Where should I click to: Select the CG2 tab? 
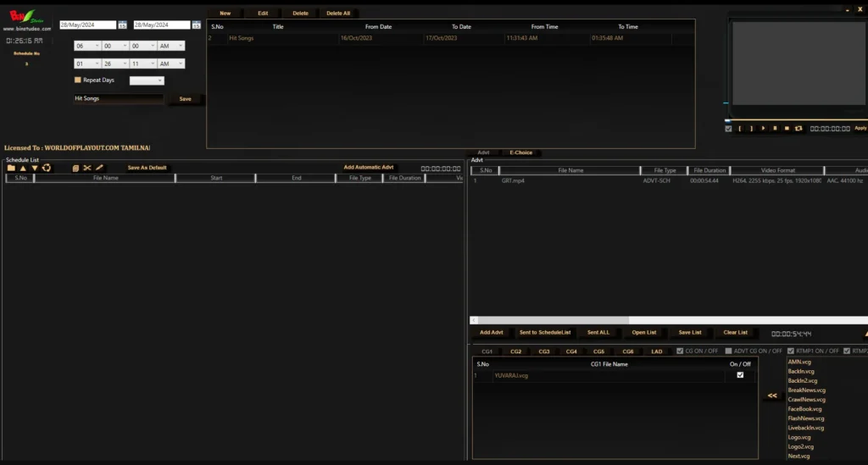pyautogui.click(x=516, y=352)
